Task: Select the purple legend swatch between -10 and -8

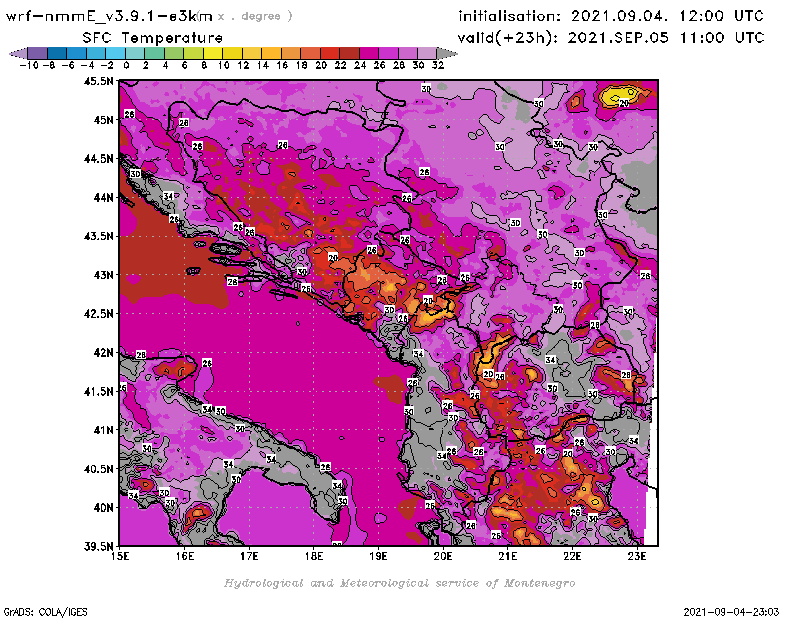Action: pyautogui.click(x=38, y=53)
